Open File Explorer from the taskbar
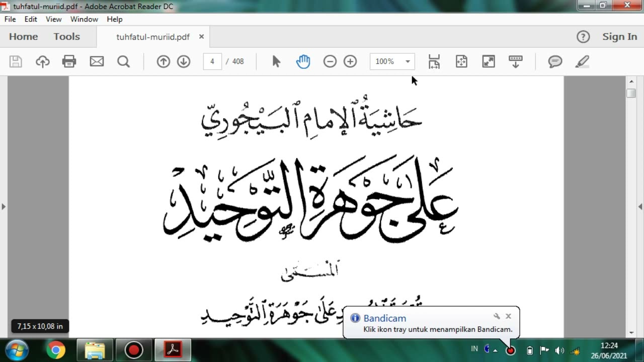644x362 pixels. pyautogui.click(x=95, y=350)
